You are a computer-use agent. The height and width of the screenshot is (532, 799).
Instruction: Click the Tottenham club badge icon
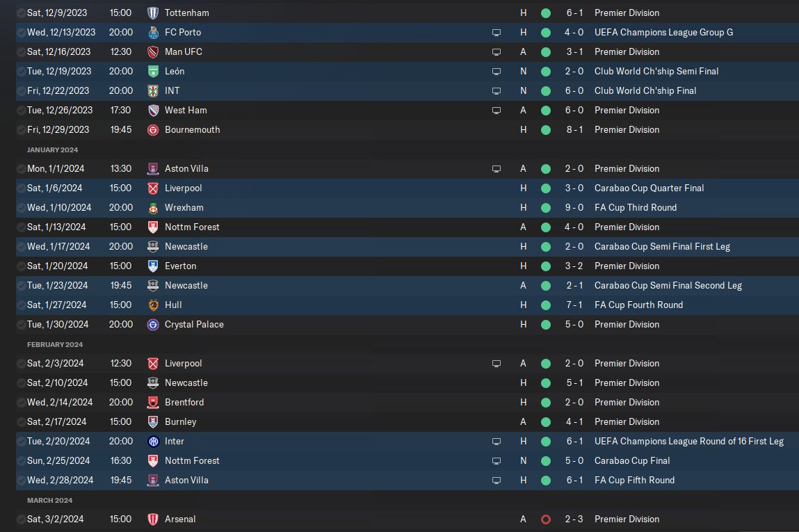(x=153, y=13)
